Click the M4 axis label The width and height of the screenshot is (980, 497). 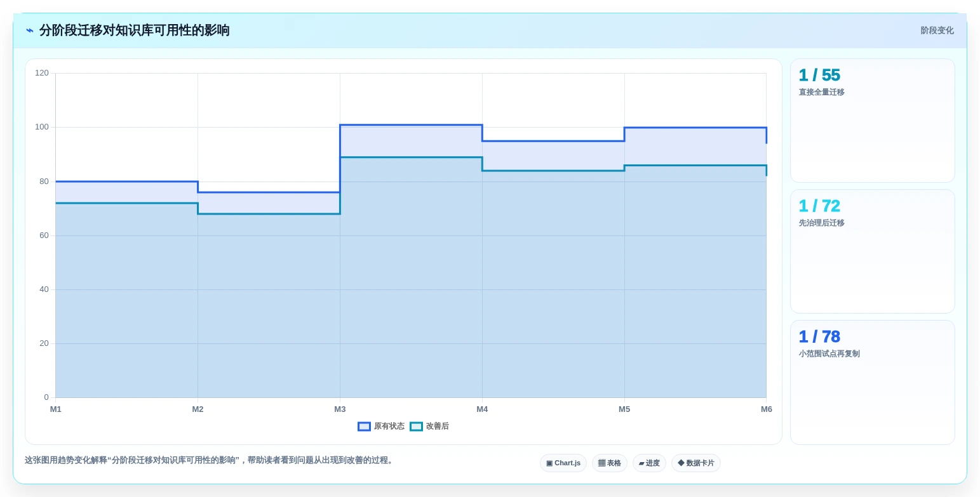pyautogui.click(x=482, y=409)
